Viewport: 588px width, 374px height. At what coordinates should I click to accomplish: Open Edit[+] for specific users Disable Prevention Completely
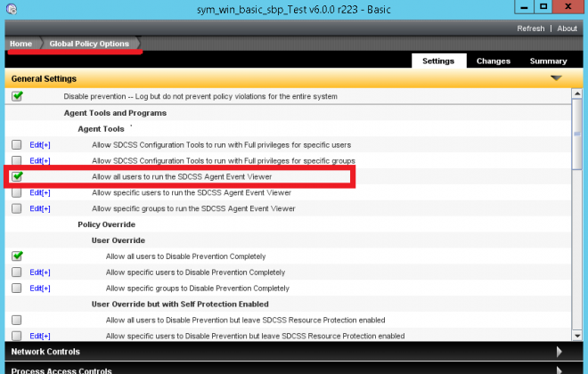click(40, 272)
